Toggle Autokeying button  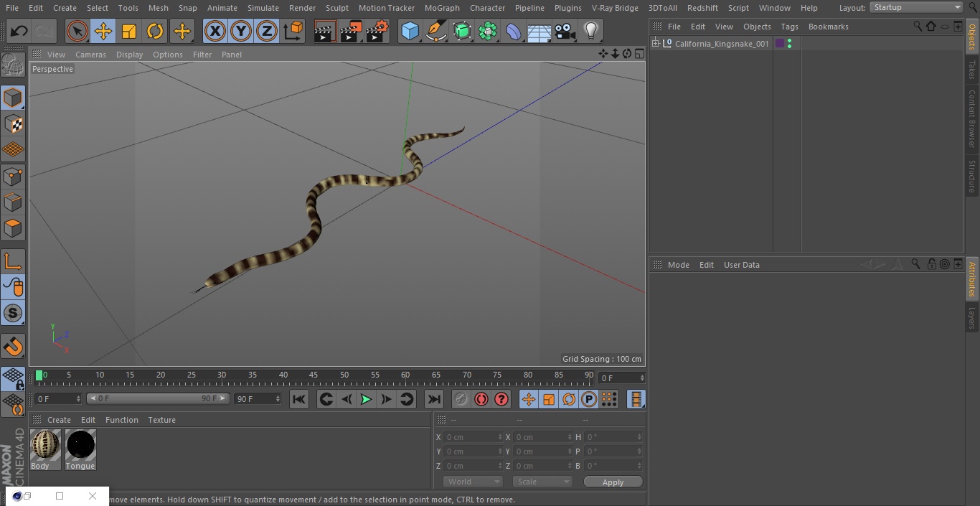pos(481,399)
